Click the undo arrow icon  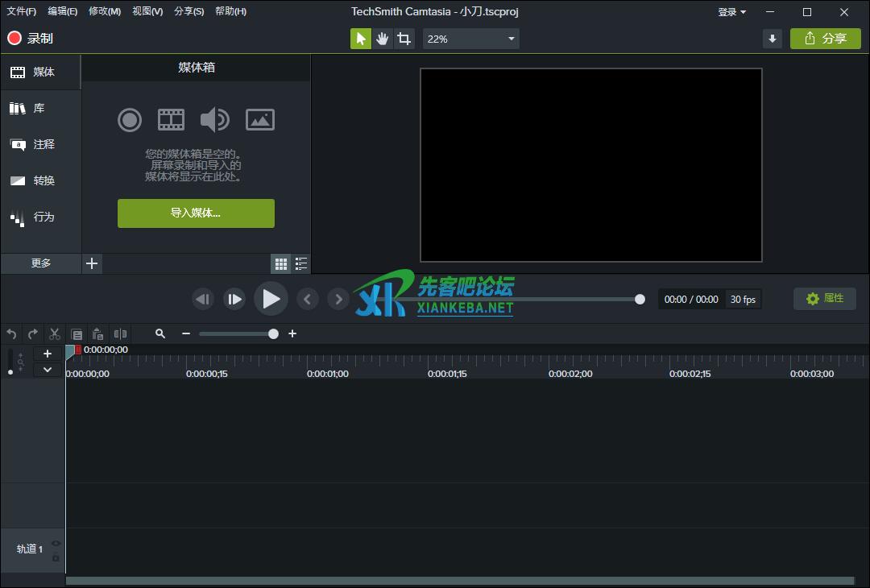coord(11,333)
